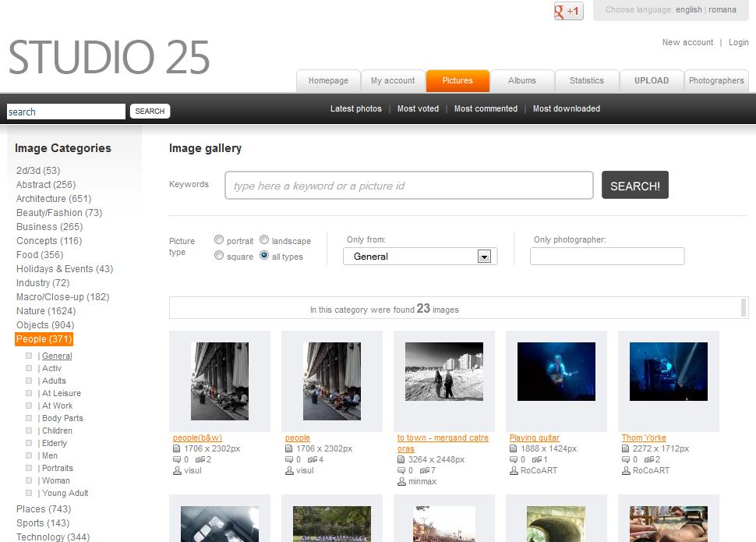This screenshot has width=756, height=542.
Task: Switch language to english
Action: click(688, 9)
